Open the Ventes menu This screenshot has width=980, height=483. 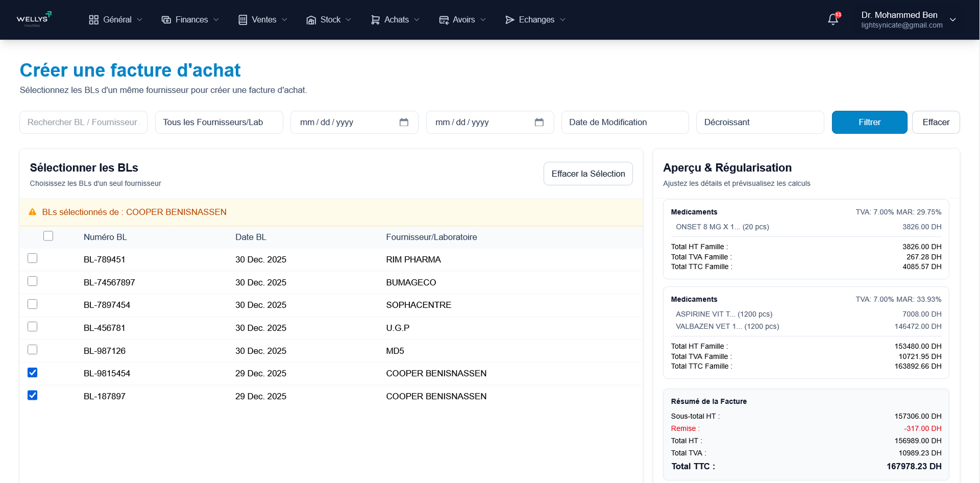(263, 20)
